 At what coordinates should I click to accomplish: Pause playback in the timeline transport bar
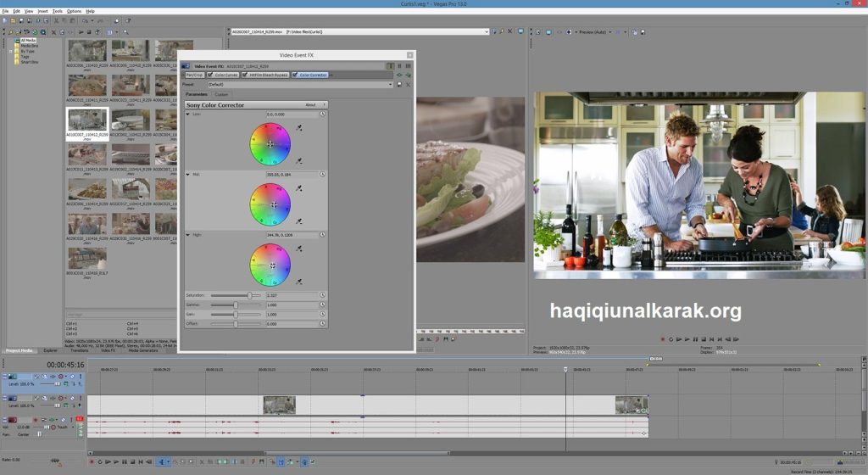124,461
